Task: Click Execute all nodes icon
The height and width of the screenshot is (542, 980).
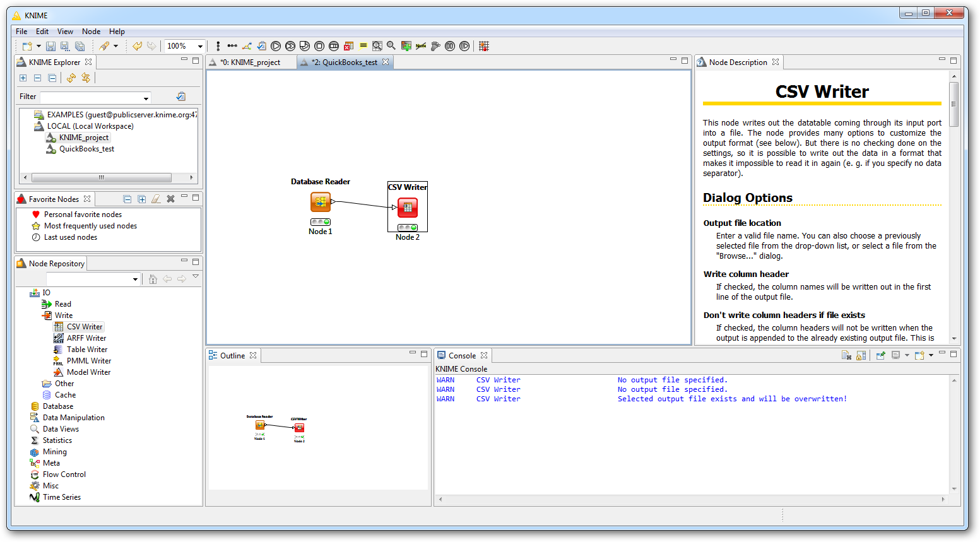Action: pos(290,46)
